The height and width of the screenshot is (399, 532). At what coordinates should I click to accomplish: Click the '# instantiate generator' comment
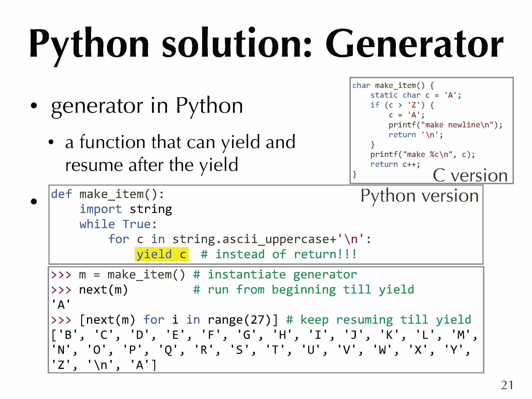[x=275, y=275]
